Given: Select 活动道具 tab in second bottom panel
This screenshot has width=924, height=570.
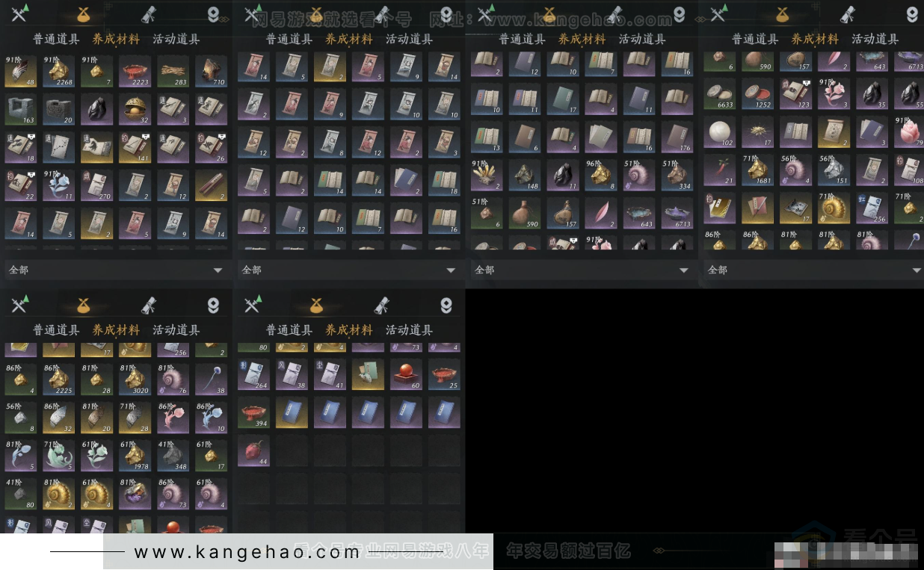Looking at the screenshot, I should coord(409,329).
